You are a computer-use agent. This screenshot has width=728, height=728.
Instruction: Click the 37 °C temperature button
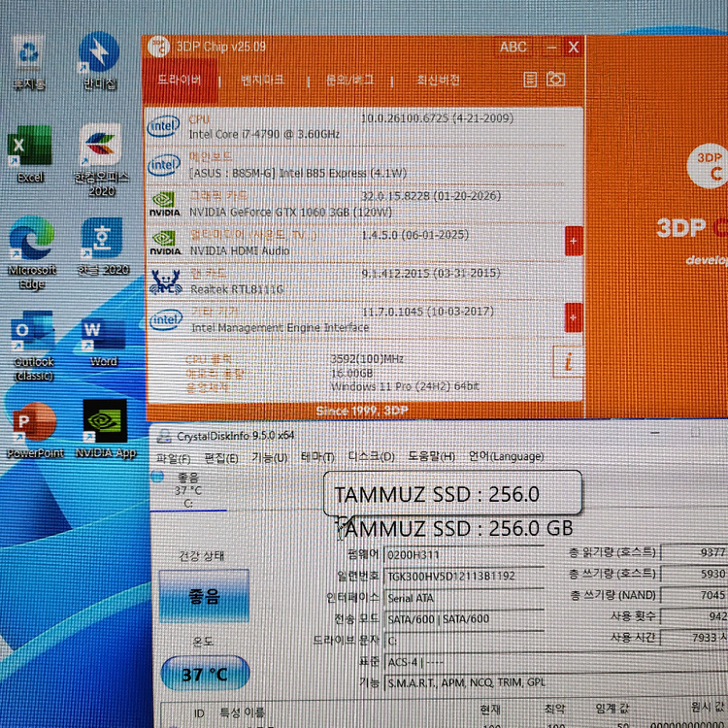click(x=205, y=674)
